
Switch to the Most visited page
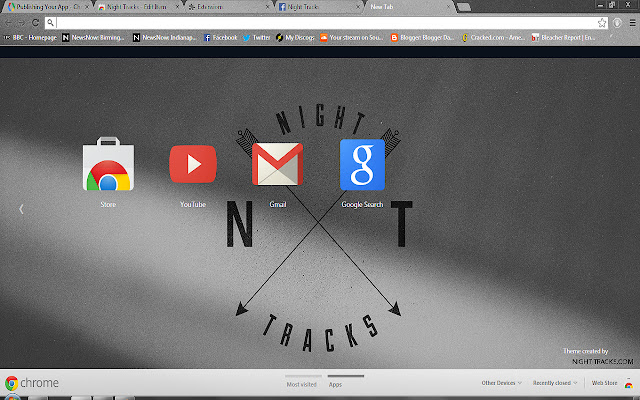[302, 384]
